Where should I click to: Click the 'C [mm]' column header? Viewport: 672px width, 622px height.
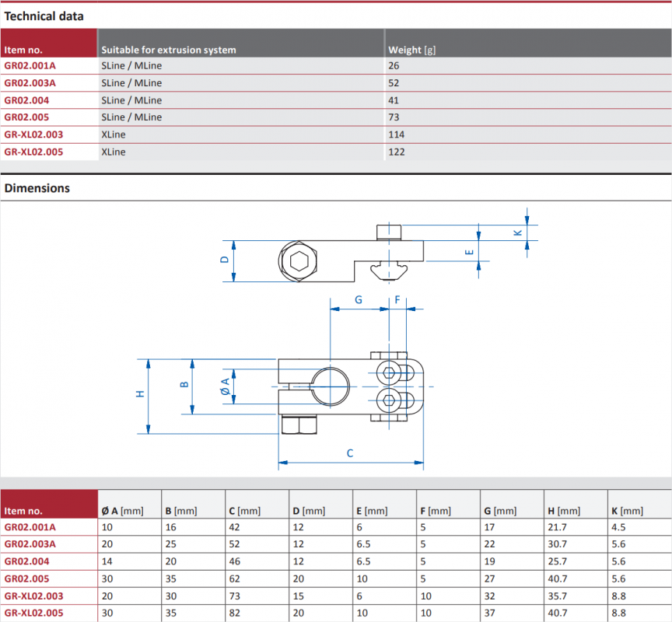(x=245, y=511)
